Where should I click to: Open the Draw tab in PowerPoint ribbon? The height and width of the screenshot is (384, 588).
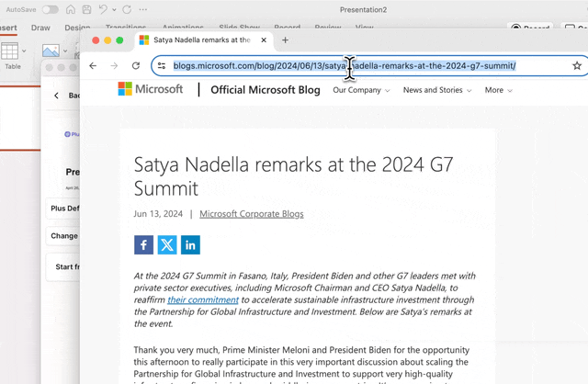[40, 28]
